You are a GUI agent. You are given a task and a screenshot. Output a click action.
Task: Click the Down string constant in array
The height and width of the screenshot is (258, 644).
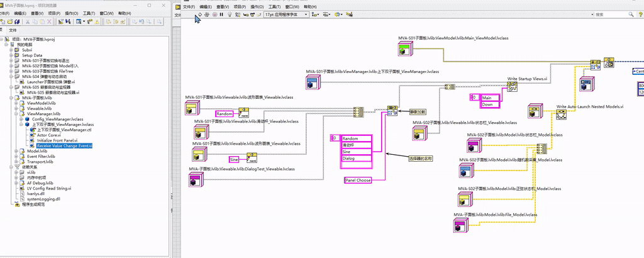[x=491, y=104]
